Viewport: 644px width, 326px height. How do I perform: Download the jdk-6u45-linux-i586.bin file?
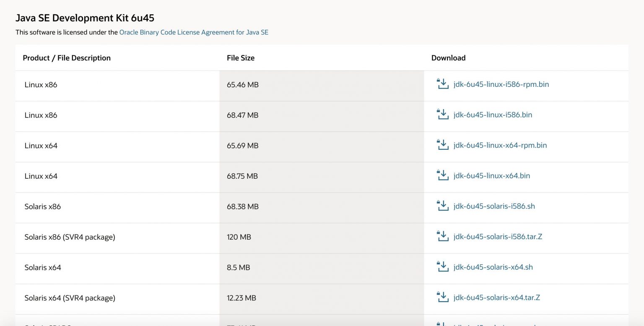493,115
